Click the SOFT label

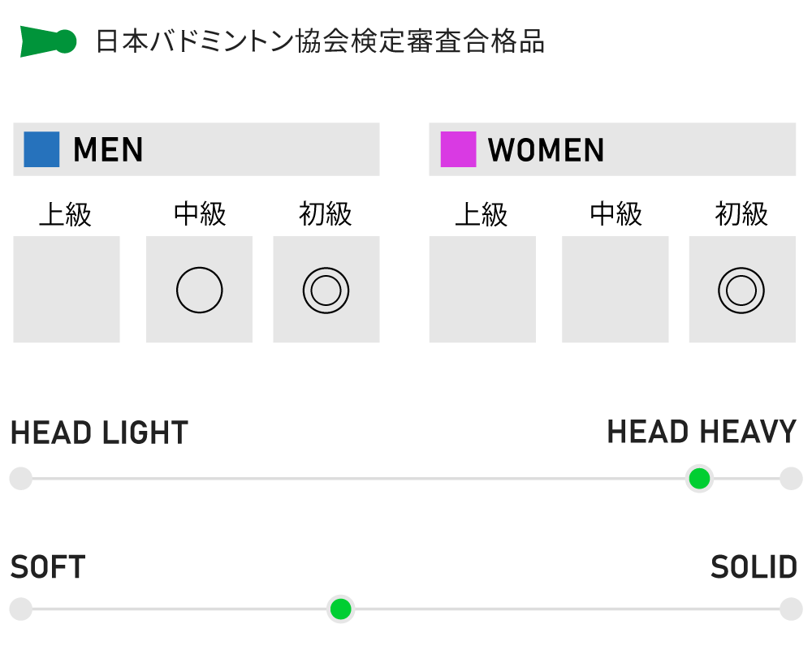click(x=48, y=567)
